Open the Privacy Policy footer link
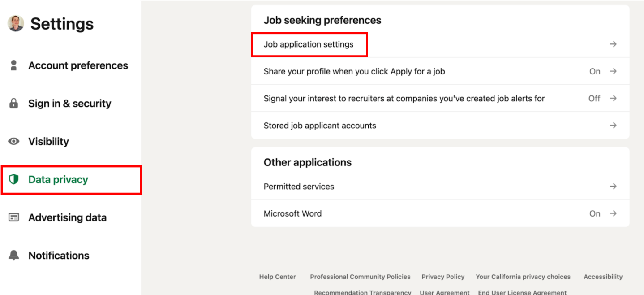The width and height of the screenshot is (644, 295). tap(443, 277)
